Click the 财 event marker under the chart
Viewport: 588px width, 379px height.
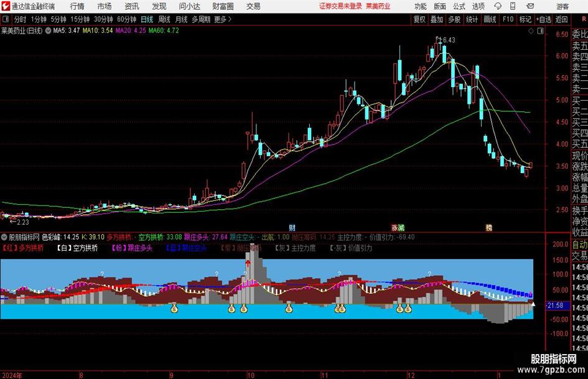pyautogui.click(x=292, y=227)
